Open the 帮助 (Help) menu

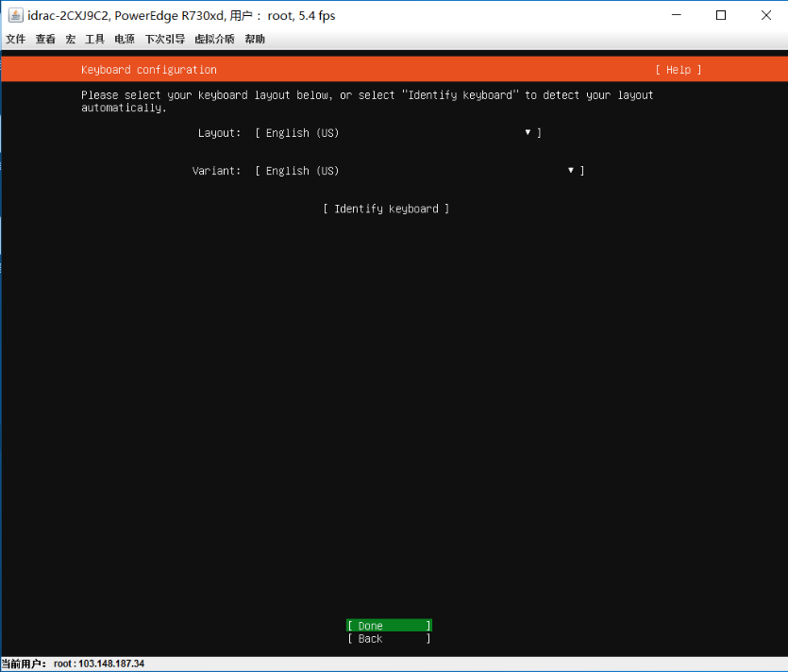255,40
